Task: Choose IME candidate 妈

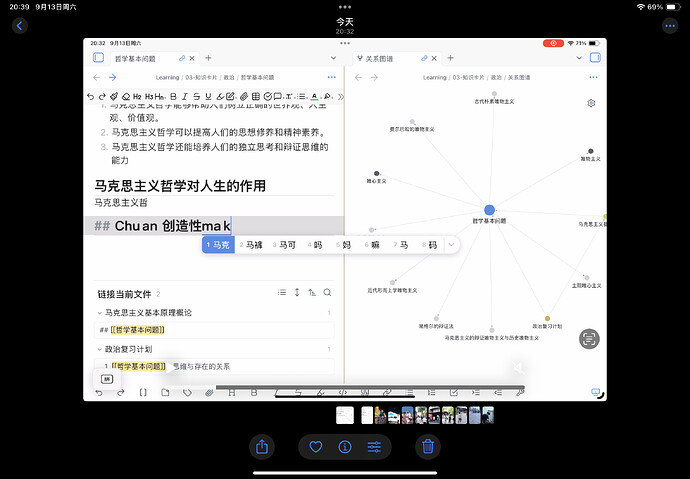Action: click(343, 245)
